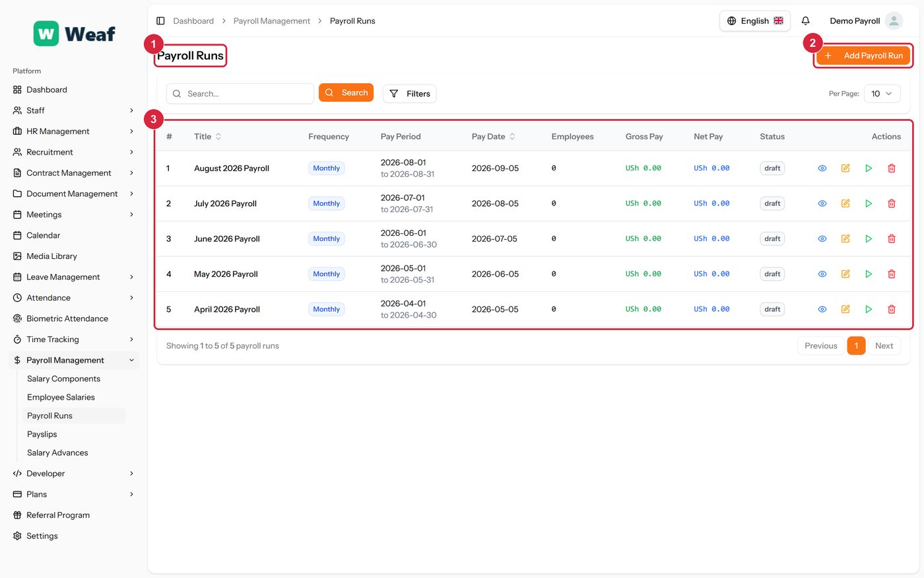The width and height of the screenshot is (924, 578).
Task: Go to the Next page
Action: pyautogui.click(x=884, y=345)
